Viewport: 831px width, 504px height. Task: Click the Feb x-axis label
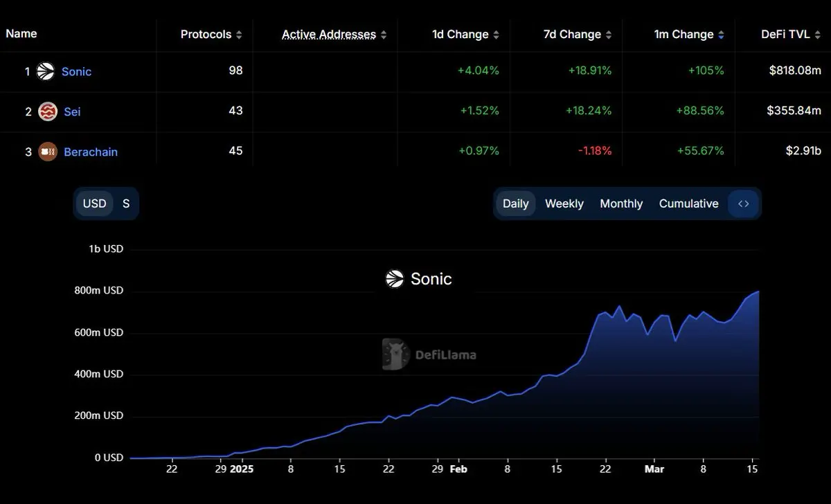tap(458, 469)
